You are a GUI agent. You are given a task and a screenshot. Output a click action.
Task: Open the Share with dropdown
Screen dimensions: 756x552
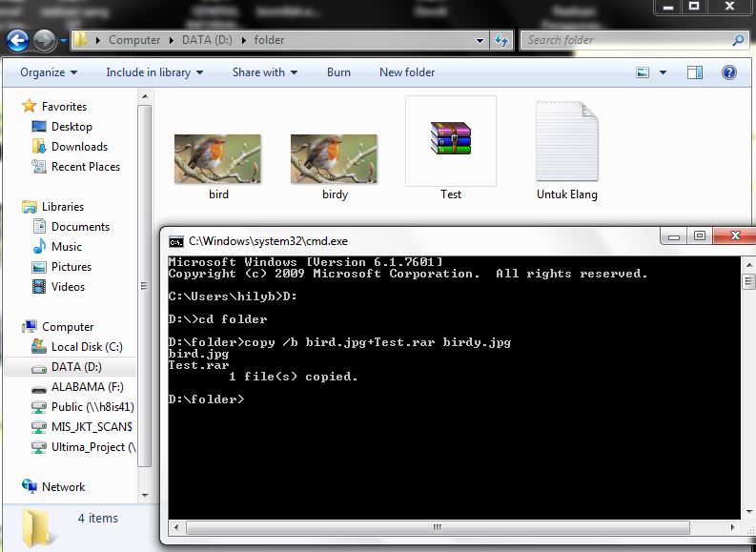pyautogui.click(x=264, y=72)
